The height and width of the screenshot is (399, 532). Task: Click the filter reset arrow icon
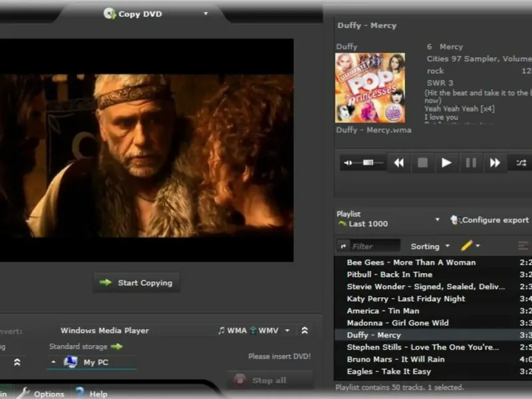[x=343, y=246]
